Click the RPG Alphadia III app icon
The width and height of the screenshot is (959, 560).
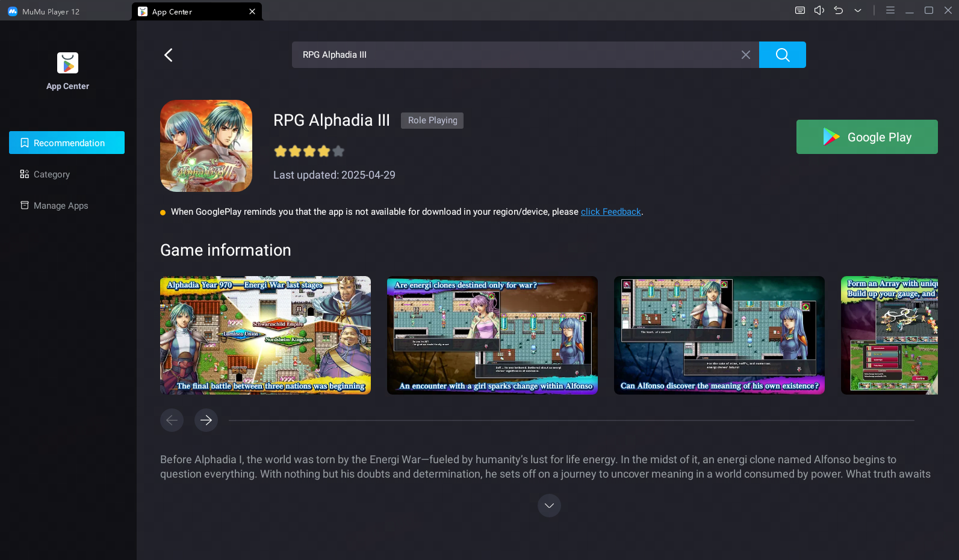tap(206, 146)
